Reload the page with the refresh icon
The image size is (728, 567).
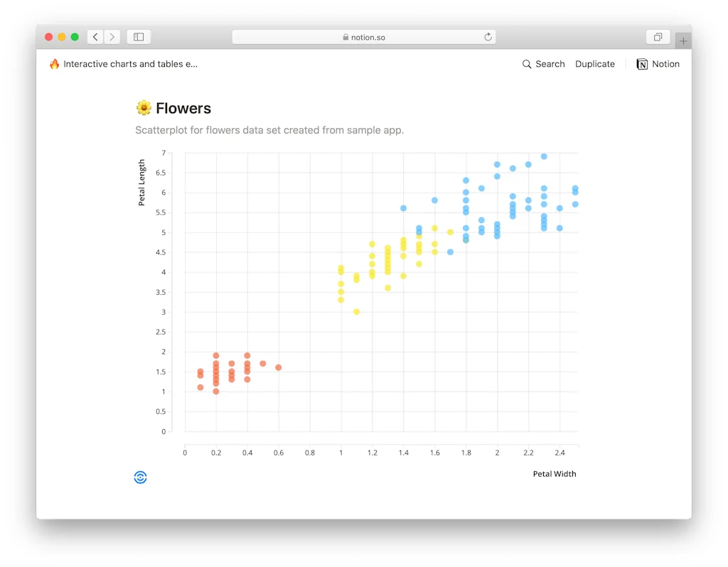tap(488, 37)
